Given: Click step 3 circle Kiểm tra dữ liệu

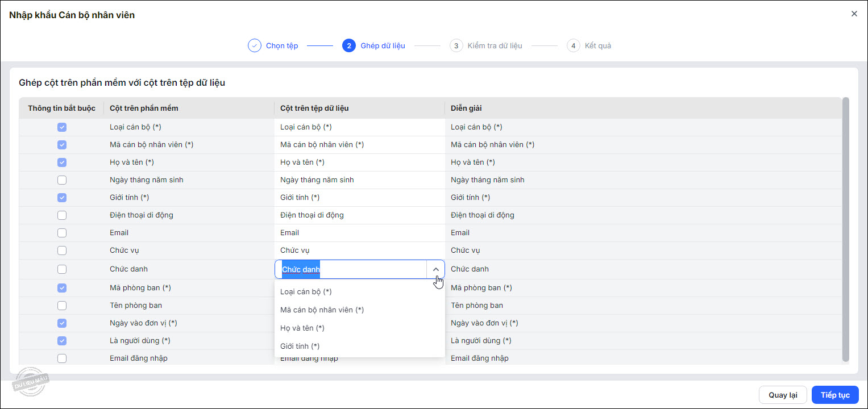Looking at the screenshot, I should [x=456, y=45].
